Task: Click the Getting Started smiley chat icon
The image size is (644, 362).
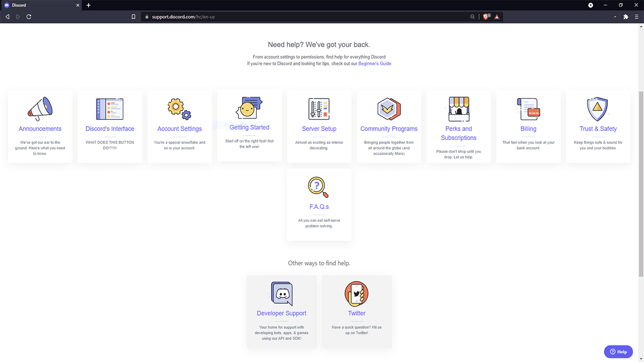Action: click(x=249, y=107)
